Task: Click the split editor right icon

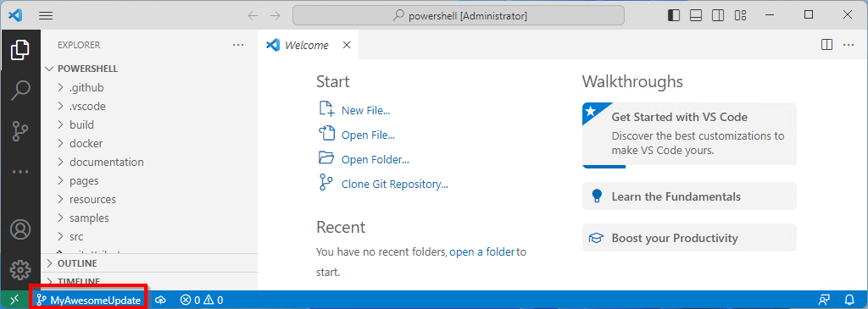Action: point(826,45)
